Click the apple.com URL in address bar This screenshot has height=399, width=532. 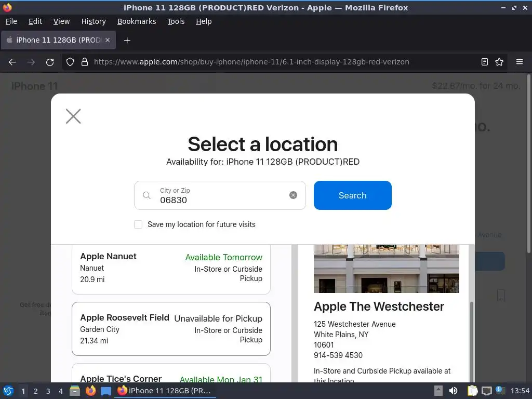251,62
